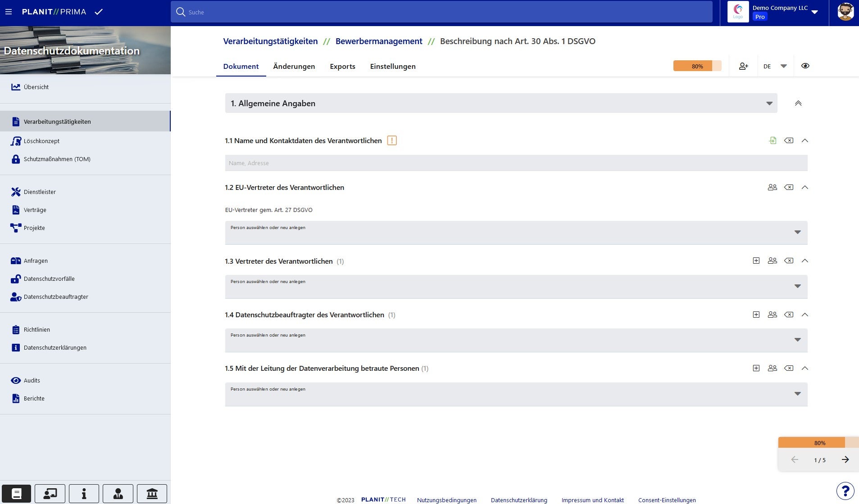
Task: Open the user avatar profile menu
Action: point(845,12)
